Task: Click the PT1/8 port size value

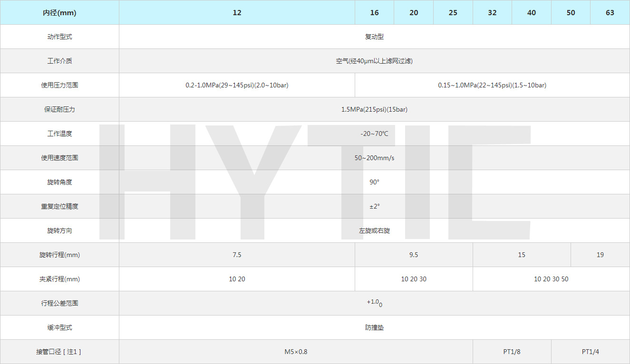Action: click(x=512, y=352)
